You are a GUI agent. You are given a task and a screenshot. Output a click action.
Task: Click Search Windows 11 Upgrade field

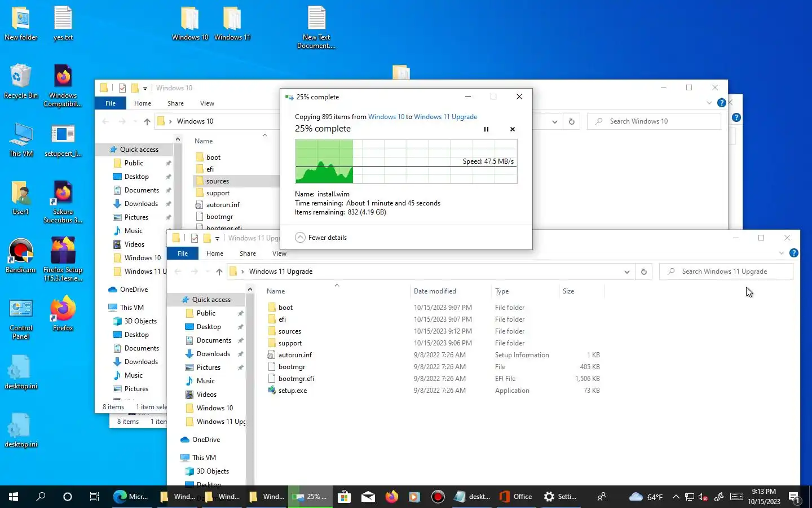coord(726,271)
